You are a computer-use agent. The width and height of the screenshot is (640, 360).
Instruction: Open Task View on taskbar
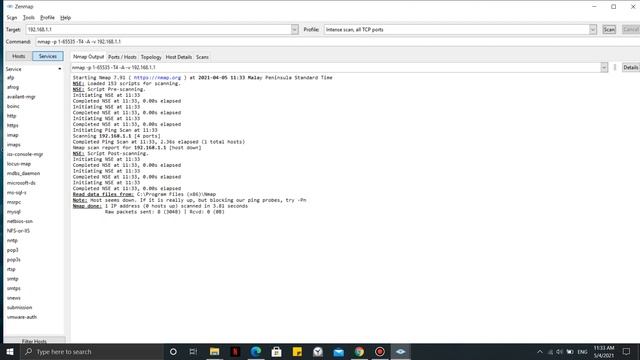[193, 351]
